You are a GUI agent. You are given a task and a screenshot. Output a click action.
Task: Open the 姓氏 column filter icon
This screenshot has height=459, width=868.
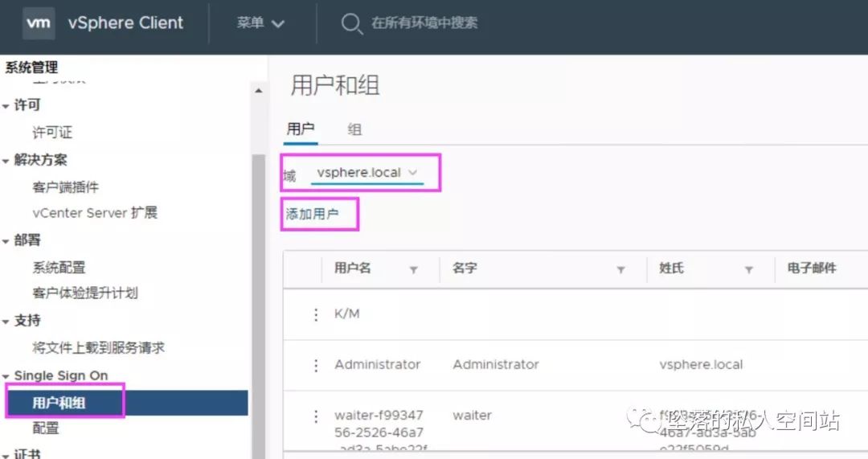[x=748, y=269]
